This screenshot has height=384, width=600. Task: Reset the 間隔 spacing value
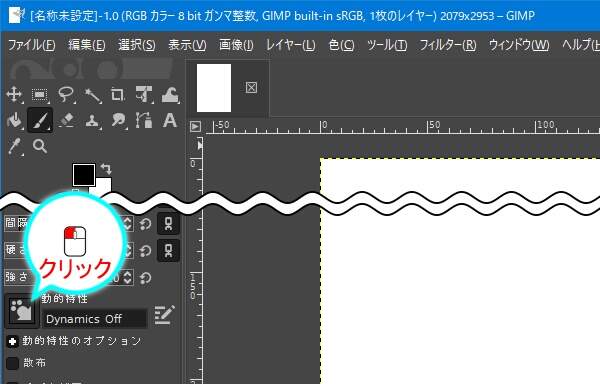pyautogui.click(x=145, y=224)
